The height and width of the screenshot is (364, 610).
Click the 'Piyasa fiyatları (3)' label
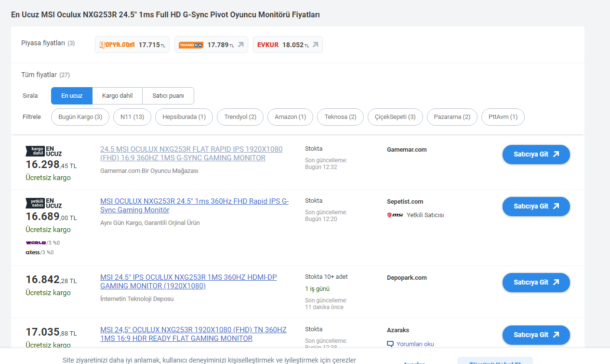click(x=48, y=43)
